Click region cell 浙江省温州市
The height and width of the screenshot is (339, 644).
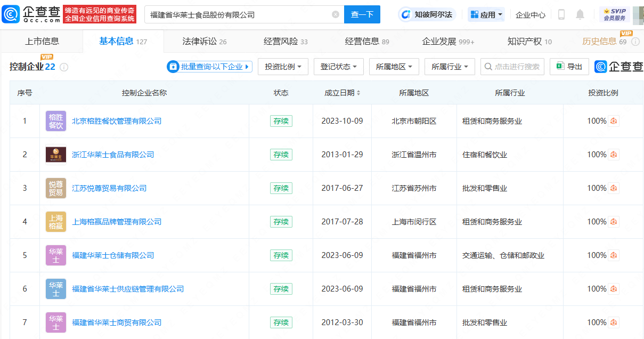click(x=414, y=155)
